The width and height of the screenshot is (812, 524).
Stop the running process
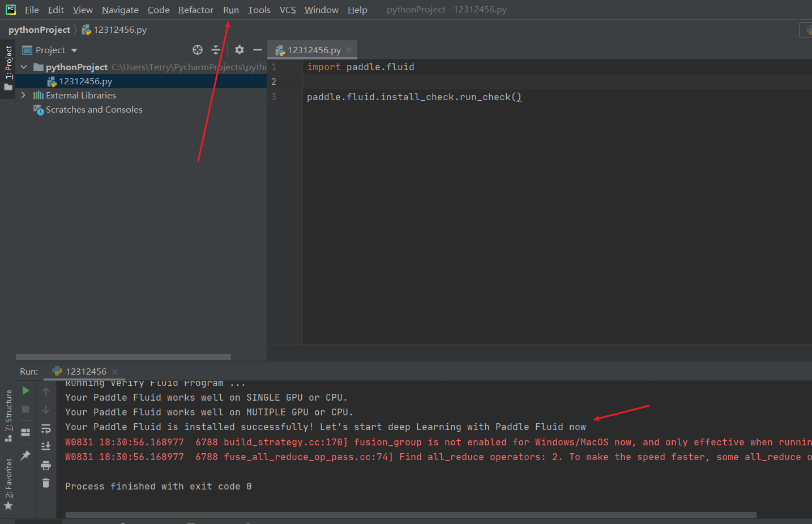(x=25, y=409)
